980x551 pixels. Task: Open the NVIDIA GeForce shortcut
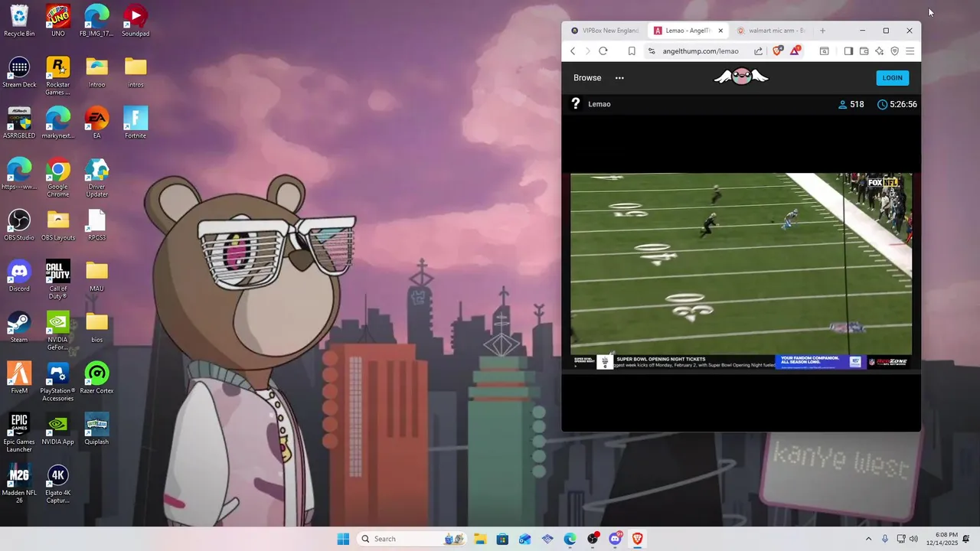coord(58,331)
